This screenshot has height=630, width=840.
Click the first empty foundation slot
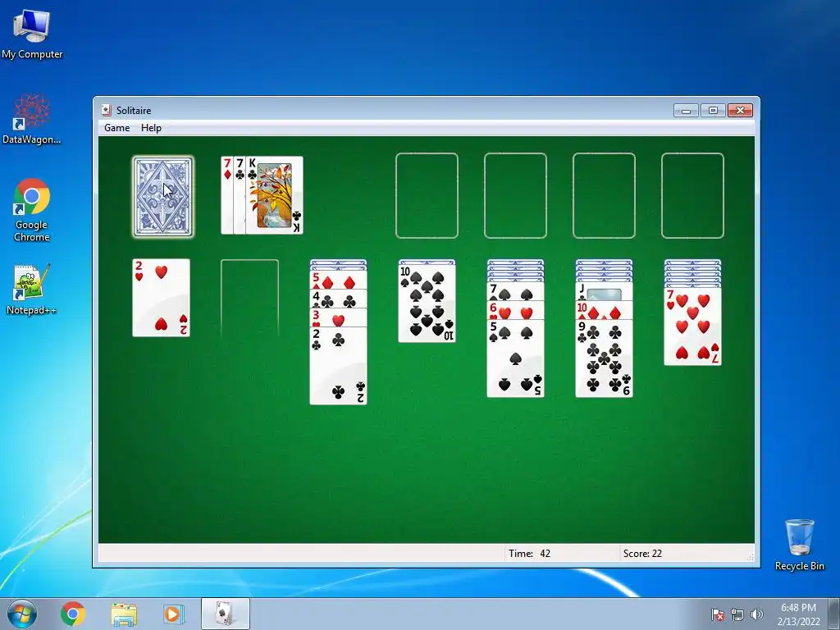(427, 195)
